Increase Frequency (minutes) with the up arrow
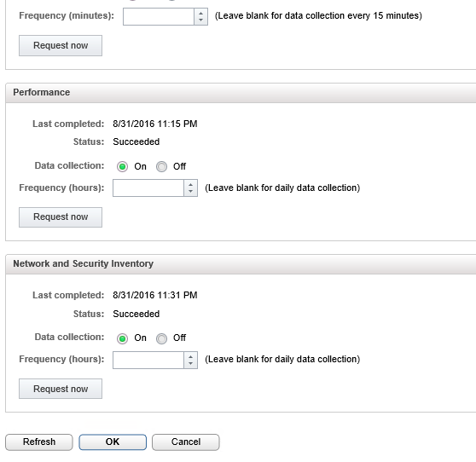The image size is (476, 462). 200,13
